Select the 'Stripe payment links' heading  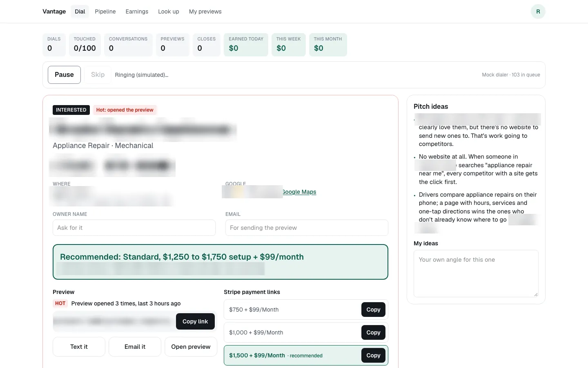point(252,292)
